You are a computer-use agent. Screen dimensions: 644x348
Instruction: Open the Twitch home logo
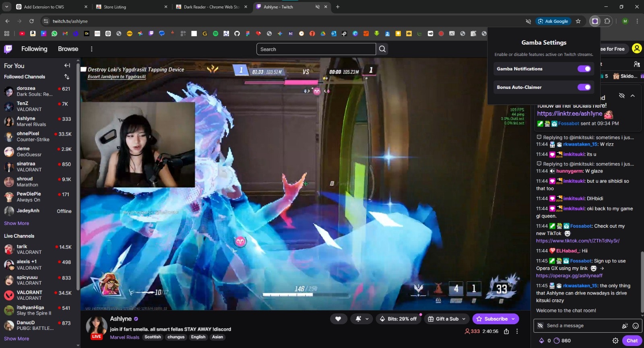point(8,49)
